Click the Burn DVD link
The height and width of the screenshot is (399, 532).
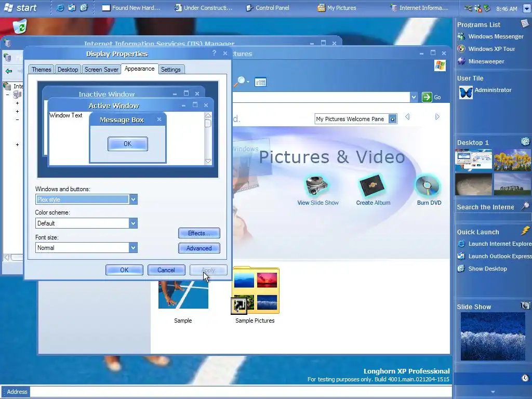429,203
